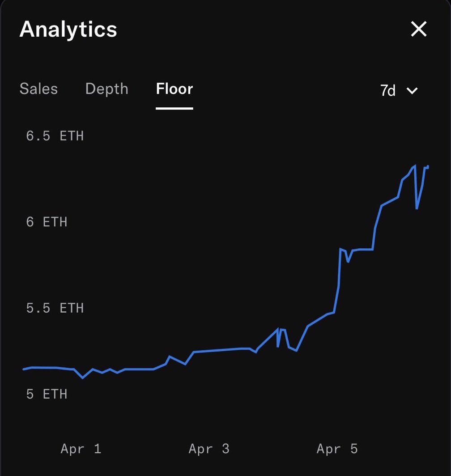Click the Apr 5 date label
This screenshot has height=476, width=451.
[337, 449]
